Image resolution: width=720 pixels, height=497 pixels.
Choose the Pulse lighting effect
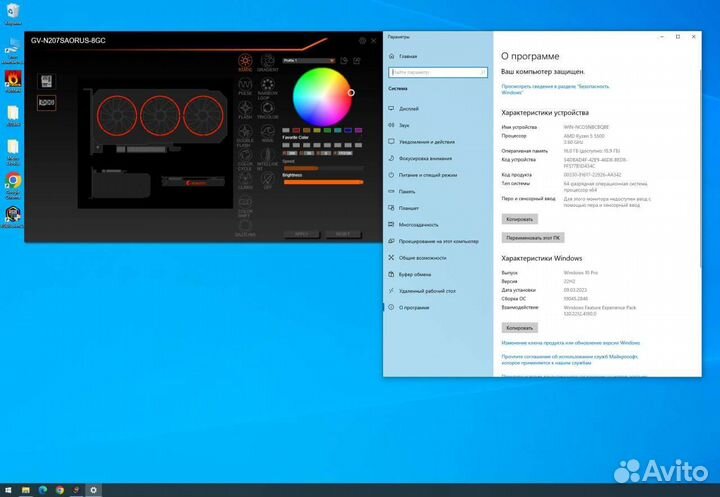pyautogui.click(x=245, y=85)
